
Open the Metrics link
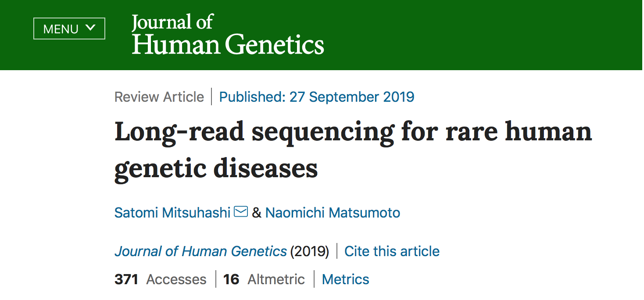point(346,279)
